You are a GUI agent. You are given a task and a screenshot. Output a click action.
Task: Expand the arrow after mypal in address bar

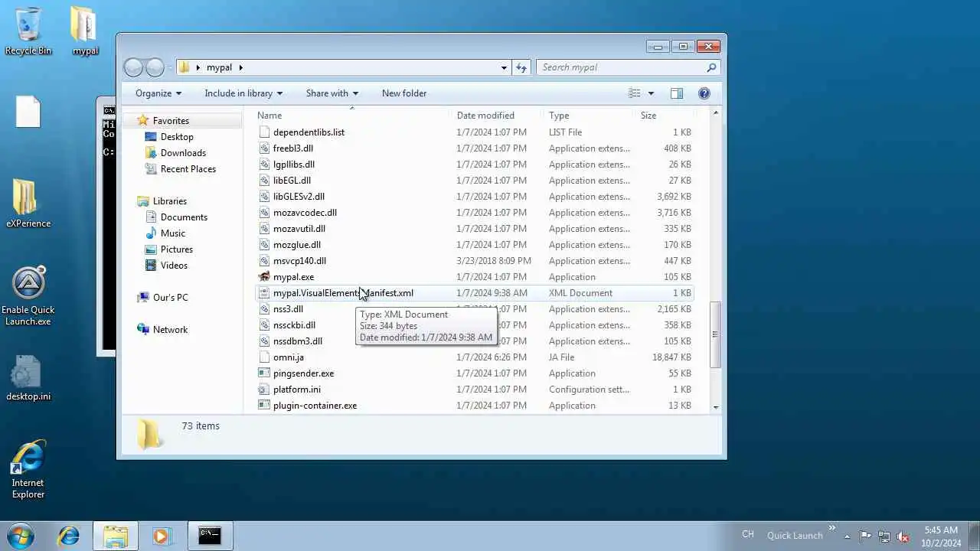(x=240, y=67)
